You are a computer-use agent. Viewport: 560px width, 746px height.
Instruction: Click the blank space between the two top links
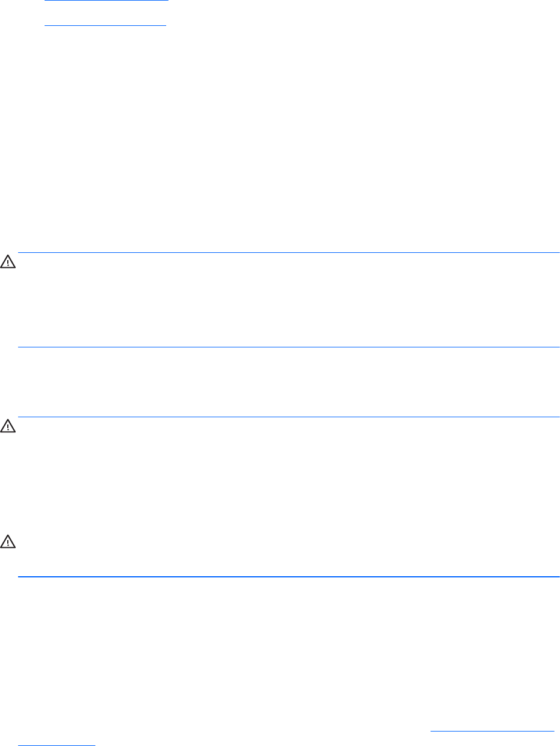105,13
